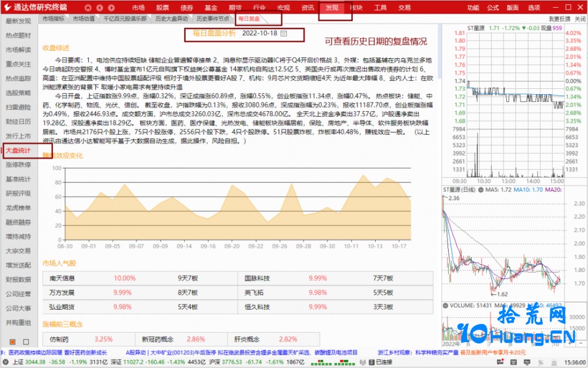
Task: Click the signal strength icon in the status bar
Action: point(363,362)
